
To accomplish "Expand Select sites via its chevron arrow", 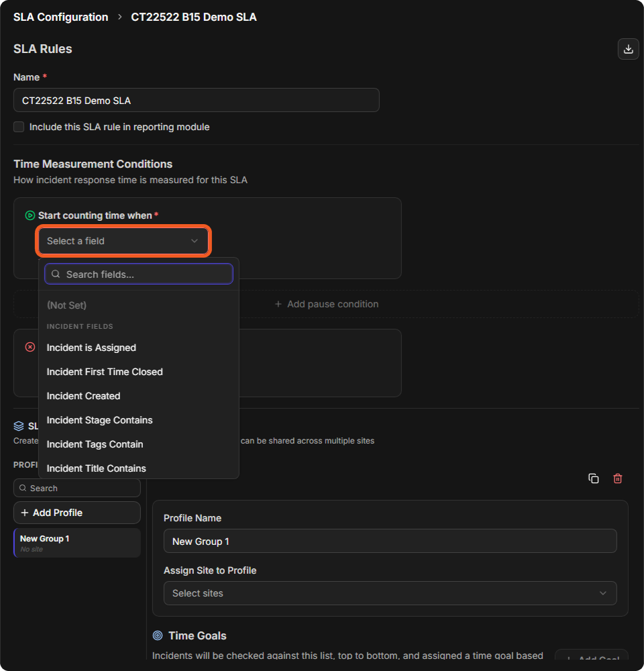I will [x=602, y=593].
